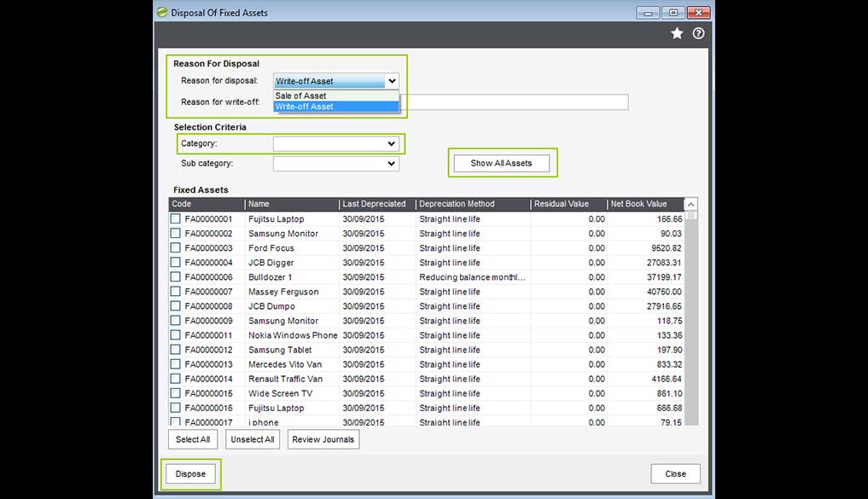Tick checkbox for FA00000014 Renault Traffic Van
This screenshot has width=868, height=499.
point(176,379)
